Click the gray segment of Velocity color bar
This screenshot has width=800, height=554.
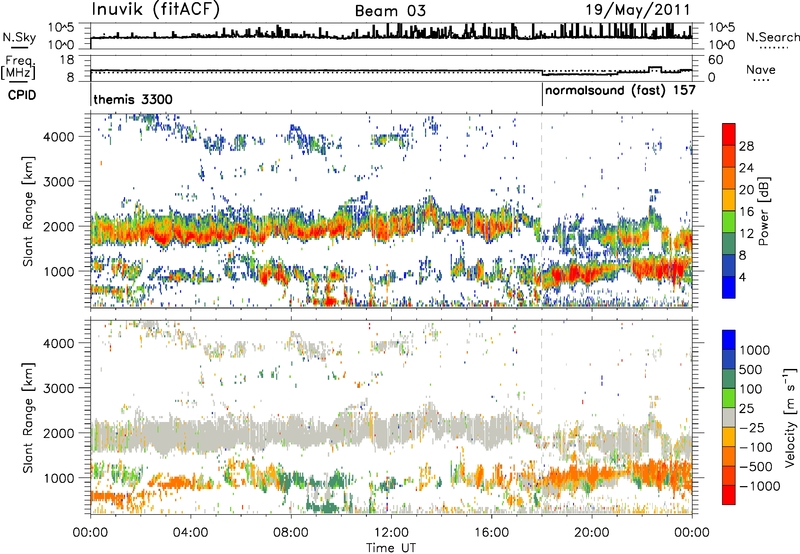pos(729,417)
